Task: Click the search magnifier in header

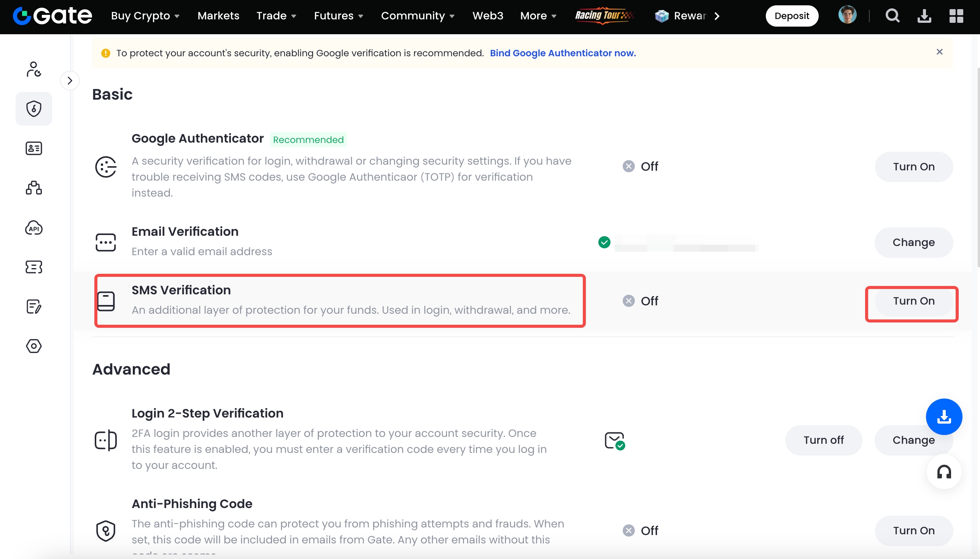Action: pos(892,16)
